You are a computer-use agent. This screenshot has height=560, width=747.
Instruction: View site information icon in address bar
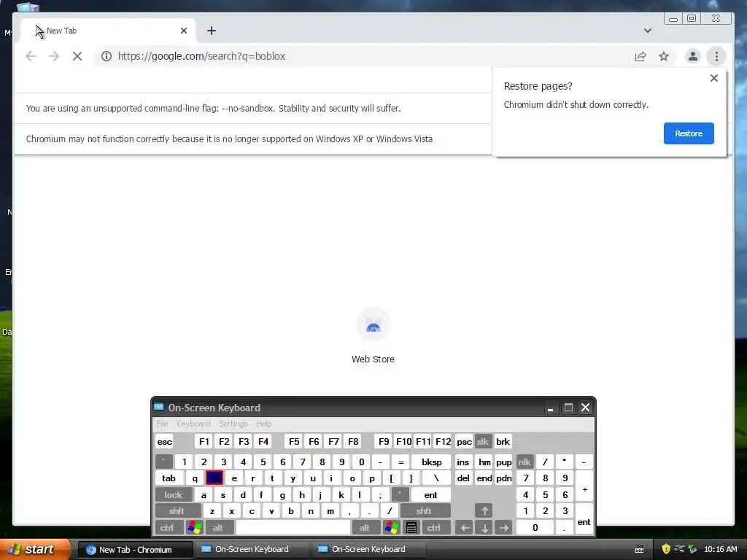coord(107,56)
